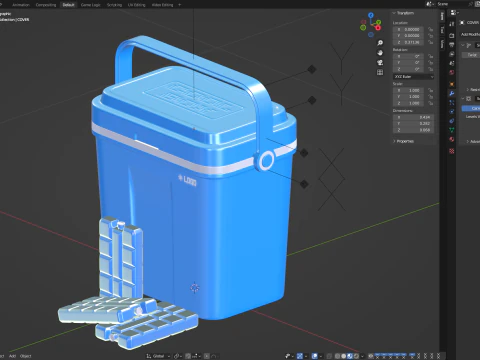Toggle snapping in the viewport header
The height and width of the screenshot is (360, 480).
click(188, 356)
